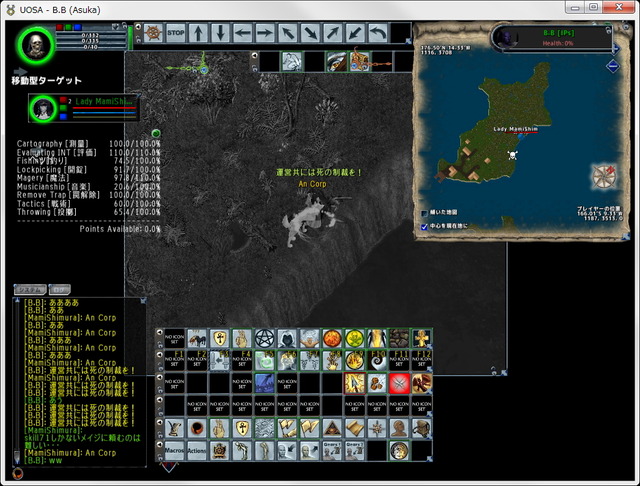
Task: Steer using the up-right diagonal arrow
Action: (333, 33)
